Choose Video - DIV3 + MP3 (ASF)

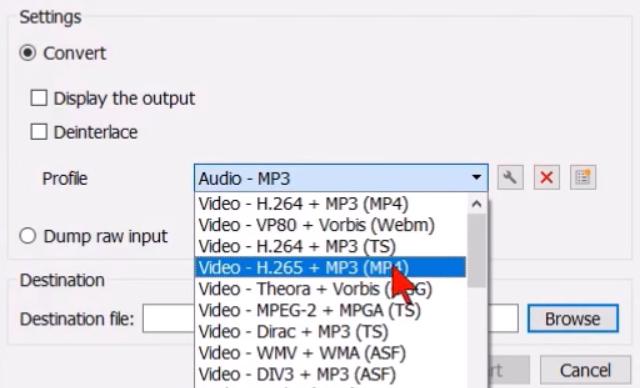click(330, 374)
